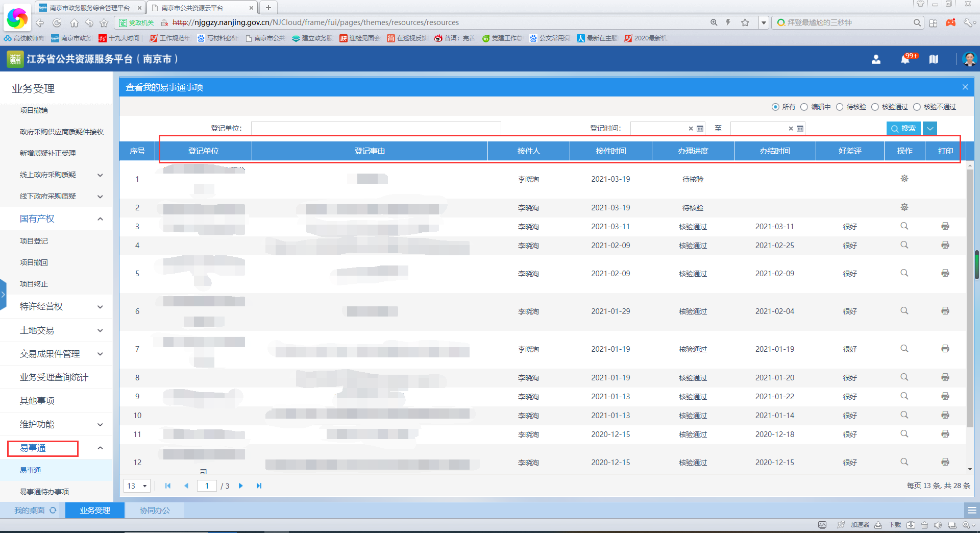Screen dimensions: 980x533
Task: Open calendar picker for end date
Action: point(800,129)
